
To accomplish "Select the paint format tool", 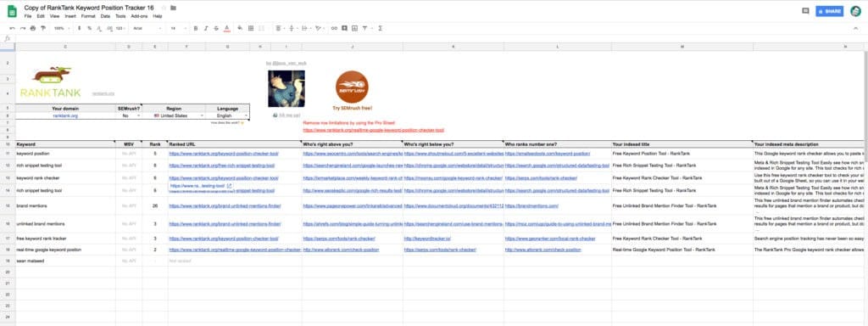I will [x=43, y=28].
